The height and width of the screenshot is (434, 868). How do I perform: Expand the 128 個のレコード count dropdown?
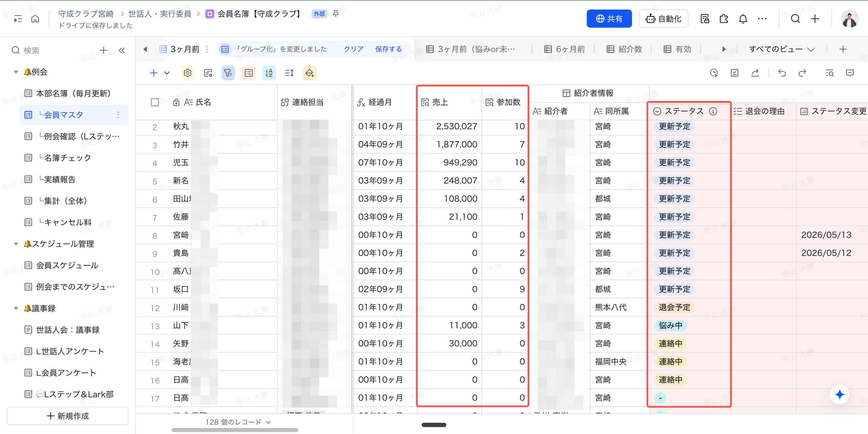tap(238, 422)
